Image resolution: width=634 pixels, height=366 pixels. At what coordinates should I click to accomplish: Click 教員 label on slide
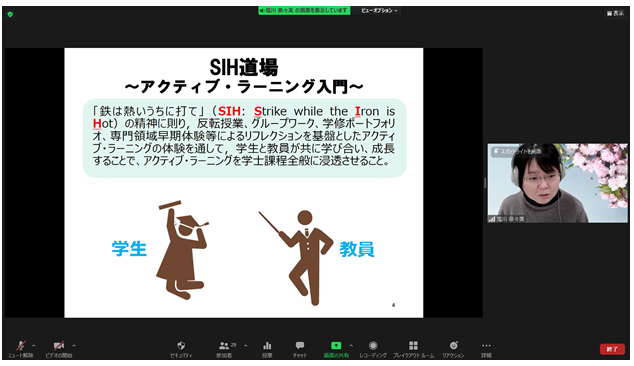tap(357, 249)
